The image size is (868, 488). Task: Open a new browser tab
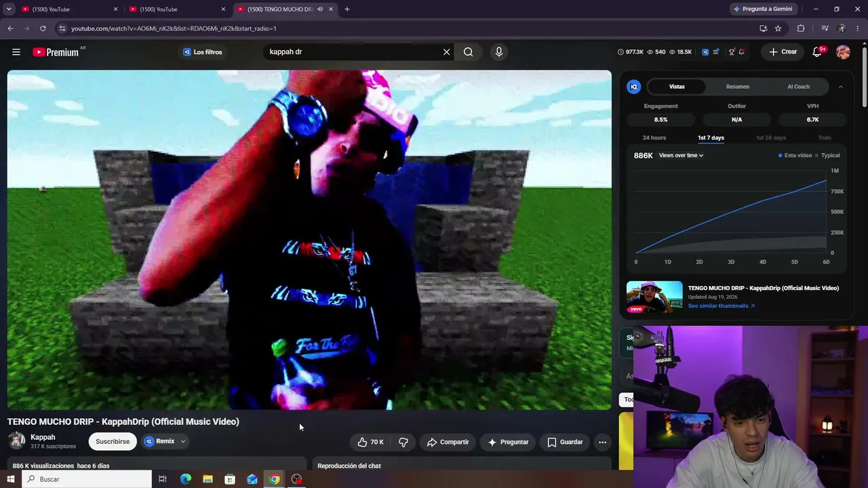click(x=347, y=9)
